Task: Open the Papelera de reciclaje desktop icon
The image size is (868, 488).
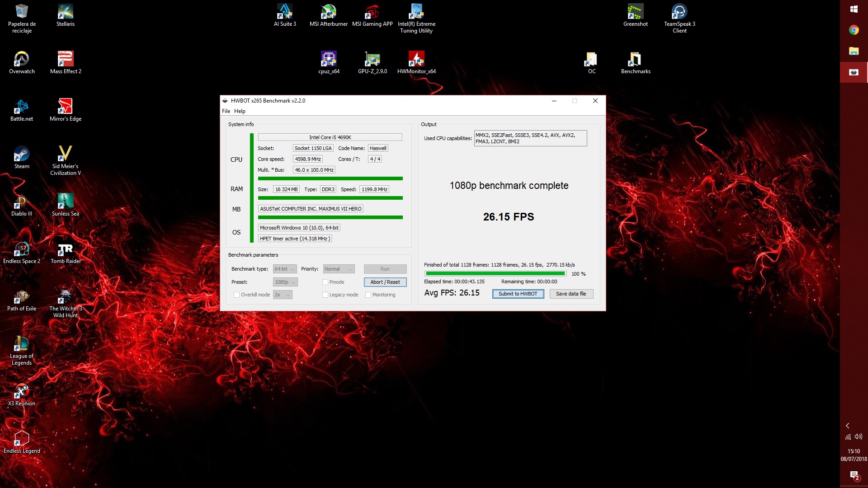Action: tap(22, 19)
